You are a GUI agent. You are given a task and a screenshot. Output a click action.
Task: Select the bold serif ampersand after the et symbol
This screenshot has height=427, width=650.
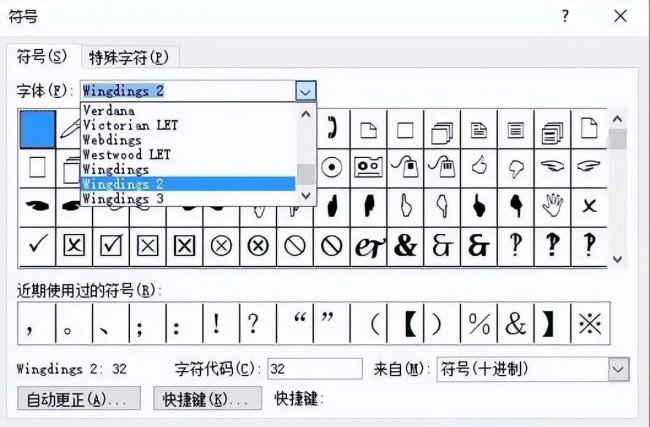[x=405, y=246]
